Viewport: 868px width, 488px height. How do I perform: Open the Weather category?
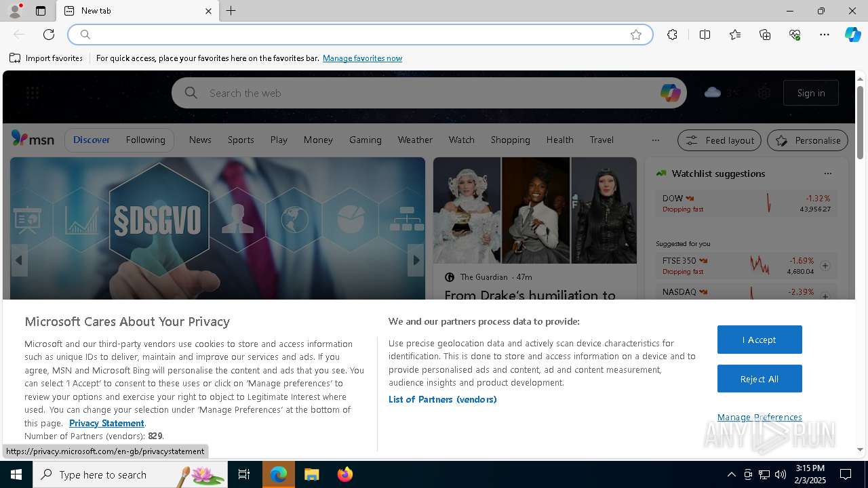click(x=415, y=140)
